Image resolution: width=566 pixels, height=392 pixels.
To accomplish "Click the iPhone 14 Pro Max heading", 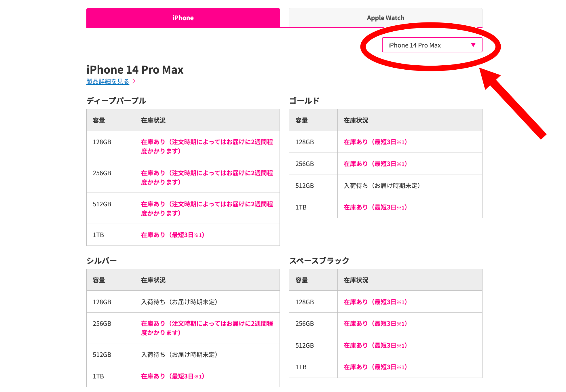I will click(x=135, y=70).
